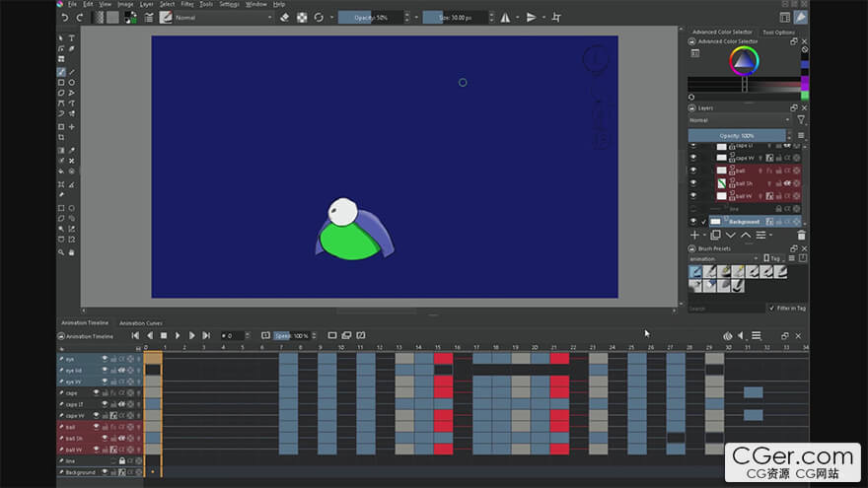This screenshot has height=488, width=868.
Task: Step to previous frame in timeline
Action: (x=150, y=336)
